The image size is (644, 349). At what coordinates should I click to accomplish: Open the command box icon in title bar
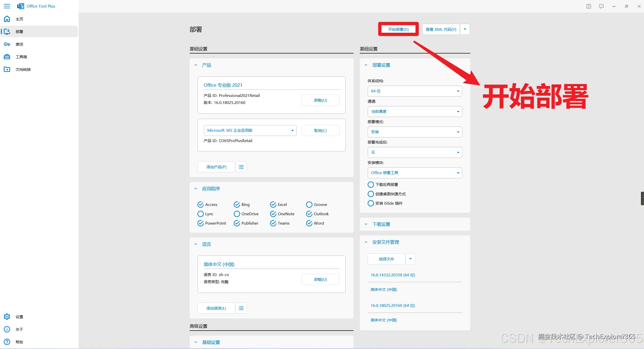pyautogui.click(x=589, y=6)
